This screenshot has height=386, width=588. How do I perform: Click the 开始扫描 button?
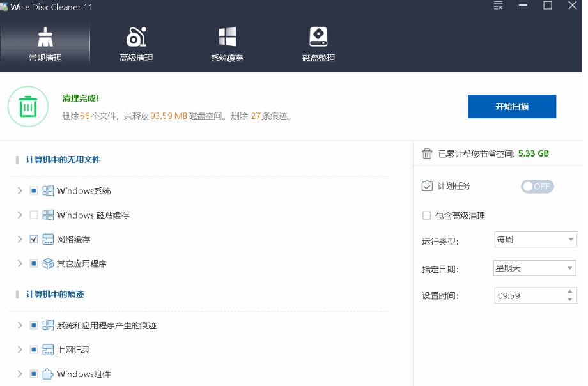[x=512, y=106]
